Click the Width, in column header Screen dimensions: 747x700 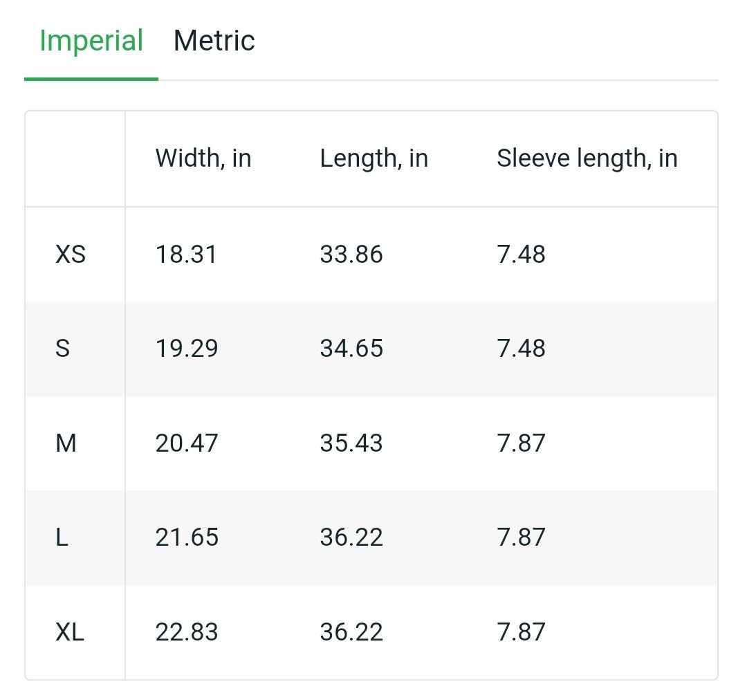203,158
